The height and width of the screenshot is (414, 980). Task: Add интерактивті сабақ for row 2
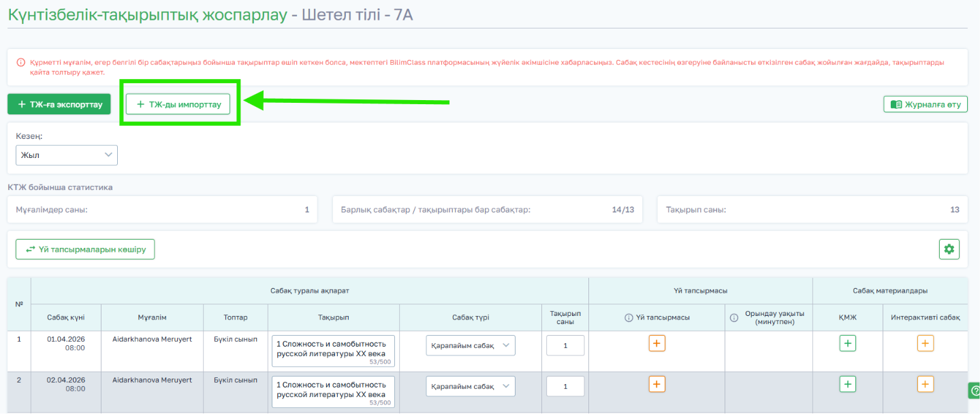coord(926,384)
